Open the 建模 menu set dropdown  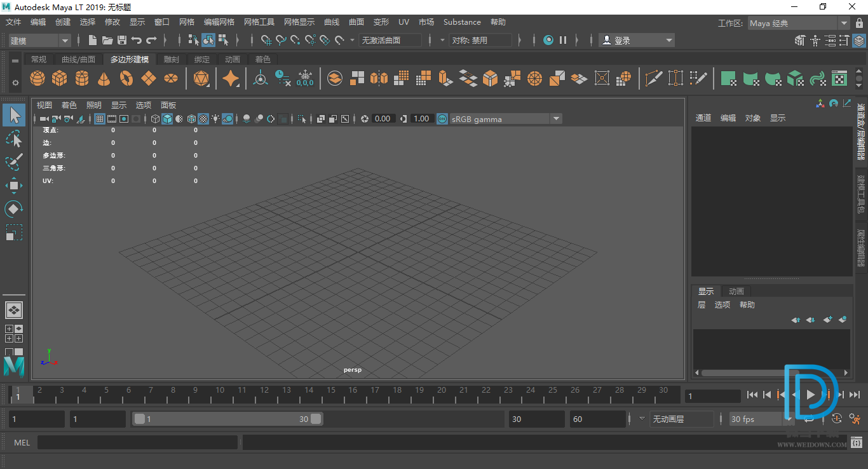click(x=39, y=40)
